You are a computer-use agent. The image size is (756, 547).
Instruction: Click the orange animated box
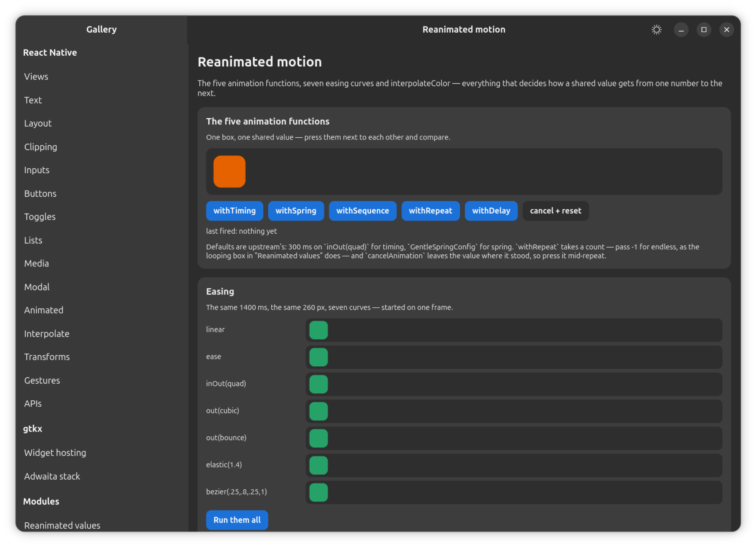pos(229,171)
